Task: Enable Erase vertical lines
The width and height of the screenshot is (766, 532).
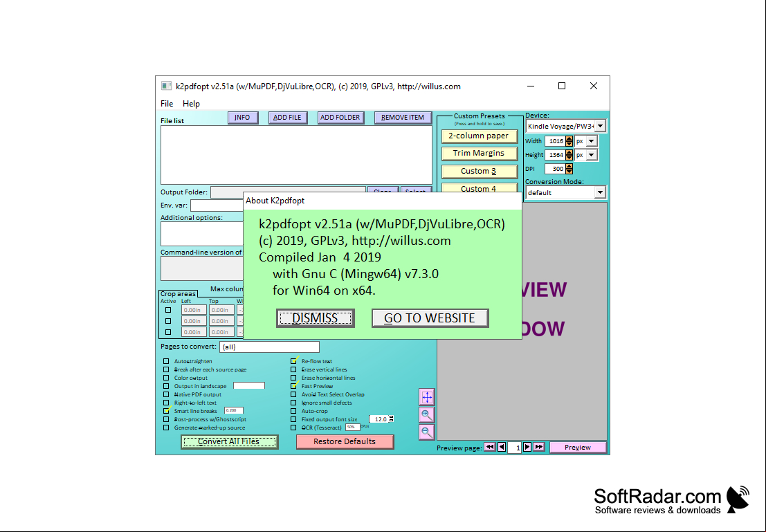Action: 293,370
